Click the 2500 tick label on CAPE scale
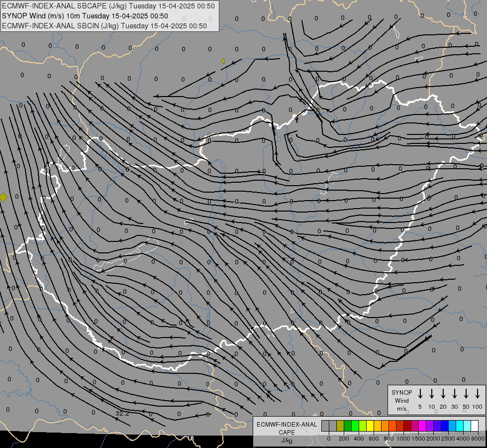 tap(448, 439)
